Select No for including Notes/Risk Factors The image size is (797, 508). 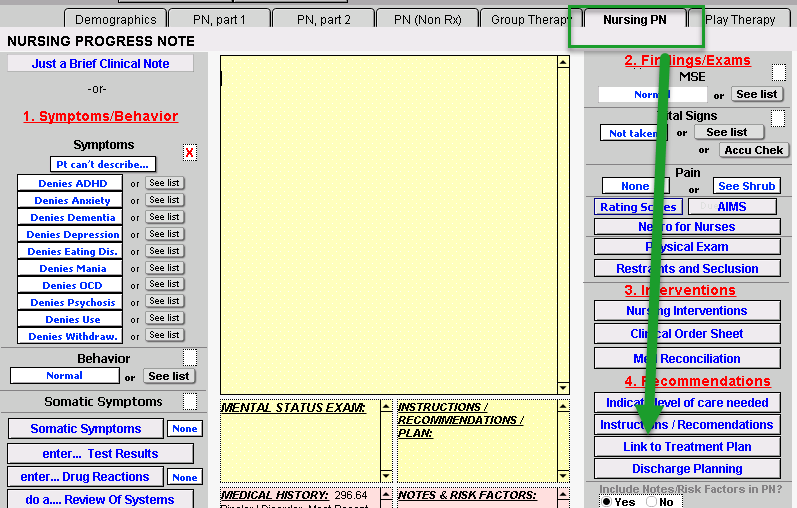pyautogui.click(x=650, y=501)
